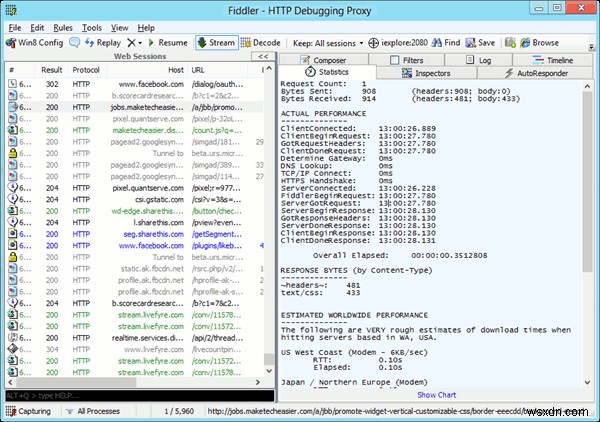Toggle the Stream mode button

[x=217, y=42]
